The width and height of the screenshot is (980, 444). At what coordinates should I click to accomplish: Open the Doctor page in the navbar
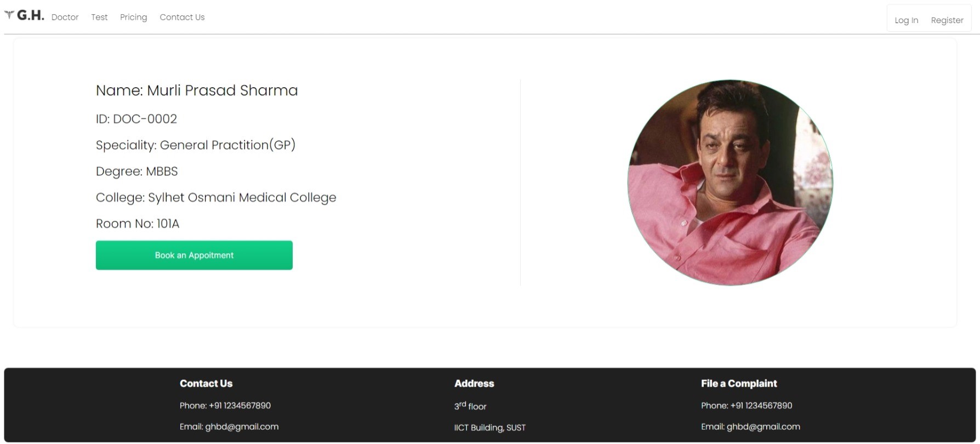pos(65,18)
